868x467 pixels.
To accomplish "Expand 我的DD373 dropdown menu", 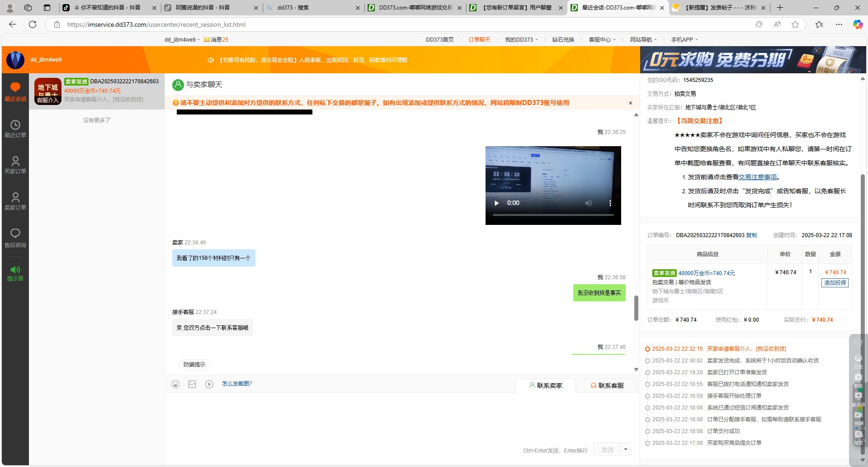I will [521, 40].
